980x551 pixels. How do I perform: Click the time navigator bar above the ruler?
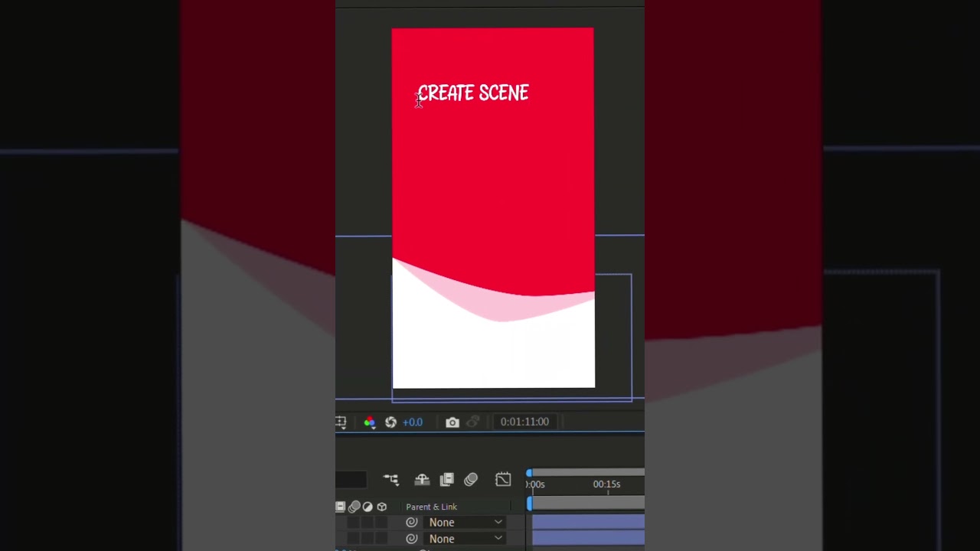[586, 472]
